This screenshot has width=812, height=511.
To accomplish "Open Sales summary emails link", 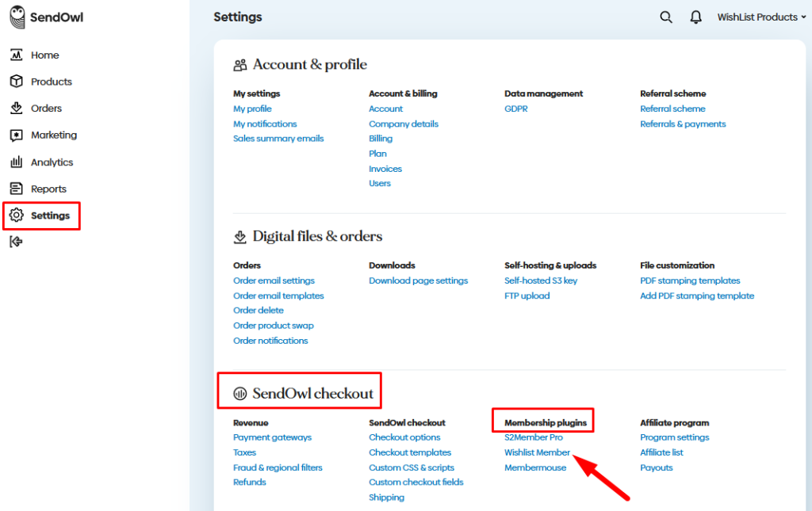I will pyautogui.click(x=278, y=138).
